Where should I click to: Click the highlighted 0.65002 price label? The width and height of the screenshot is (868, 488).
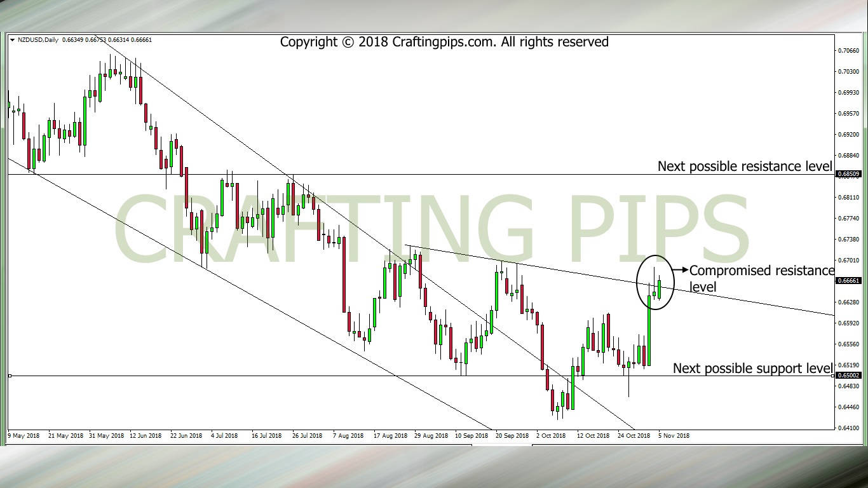coord(849,376)
